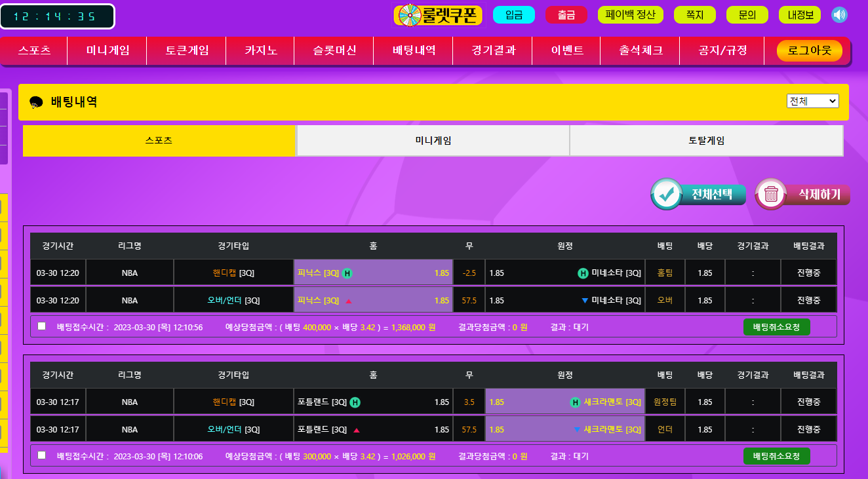Mute sound with the speaker icon

(839, 14)
